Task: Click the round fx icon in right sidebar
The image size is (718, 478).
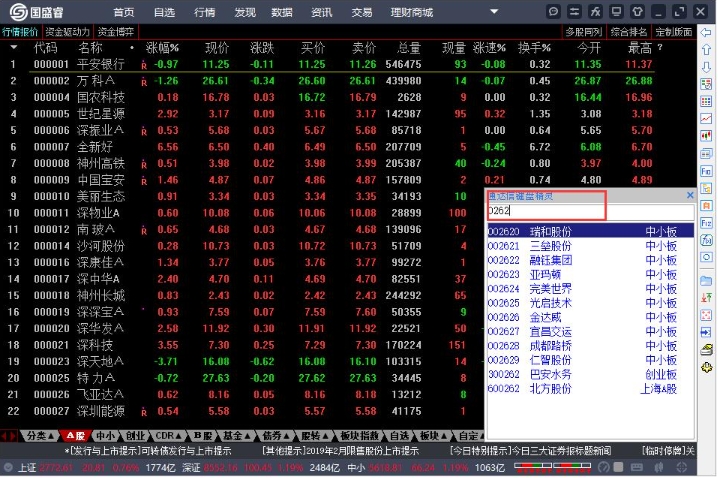Action: [707, 240]
